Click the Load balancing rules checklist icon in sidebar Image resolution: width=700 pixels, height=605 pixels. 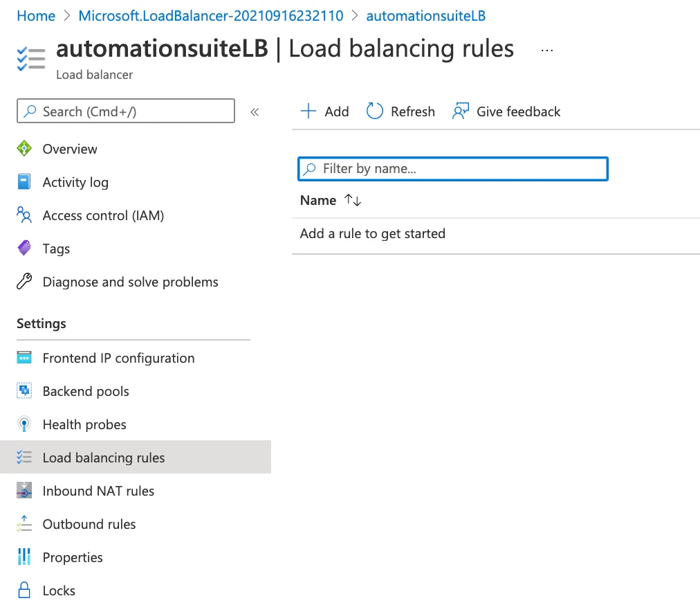point(24,457)
